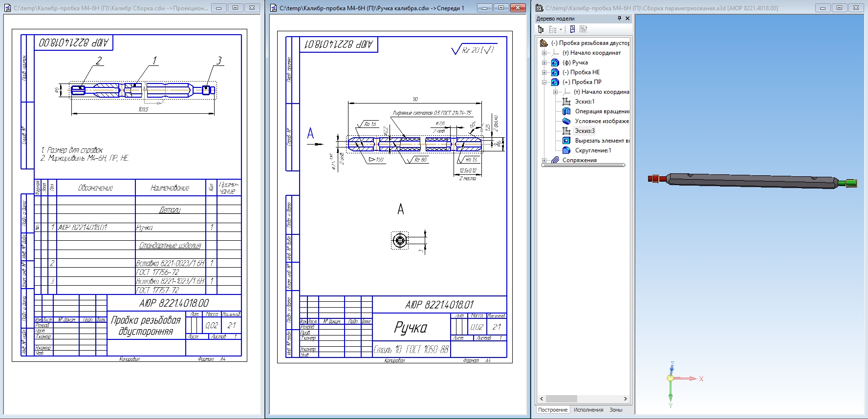Click horizontal scrollbar left arrow in tree panel
The height and width of the screenshot is (419, 868).
pos(541,399)
